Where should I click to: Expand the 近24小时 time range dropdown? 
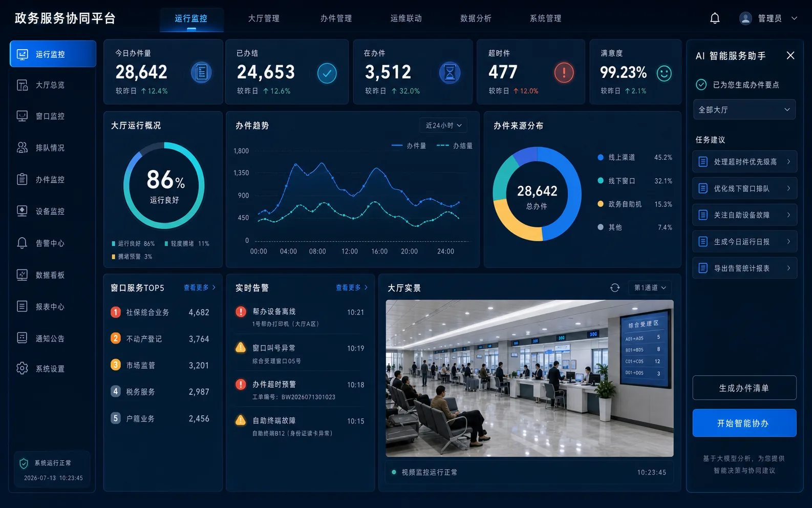[x=443, y=125]
